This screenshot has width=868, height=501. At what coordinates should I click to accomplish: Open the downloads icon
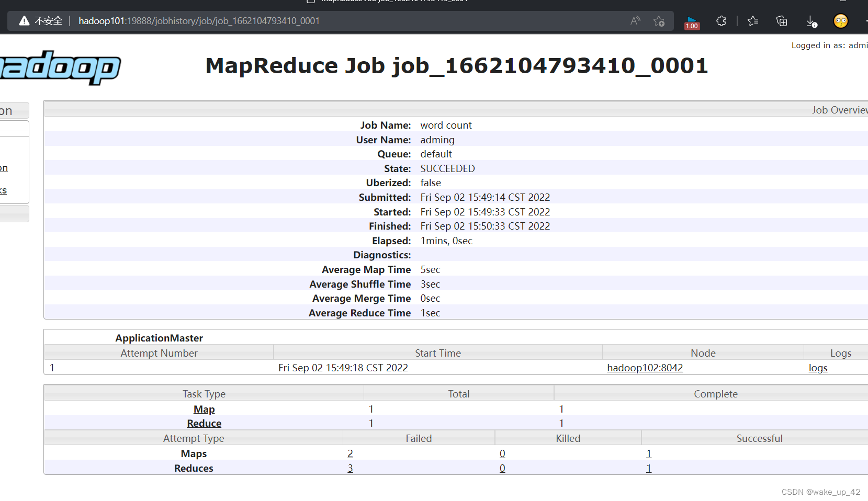coord(811,21)
